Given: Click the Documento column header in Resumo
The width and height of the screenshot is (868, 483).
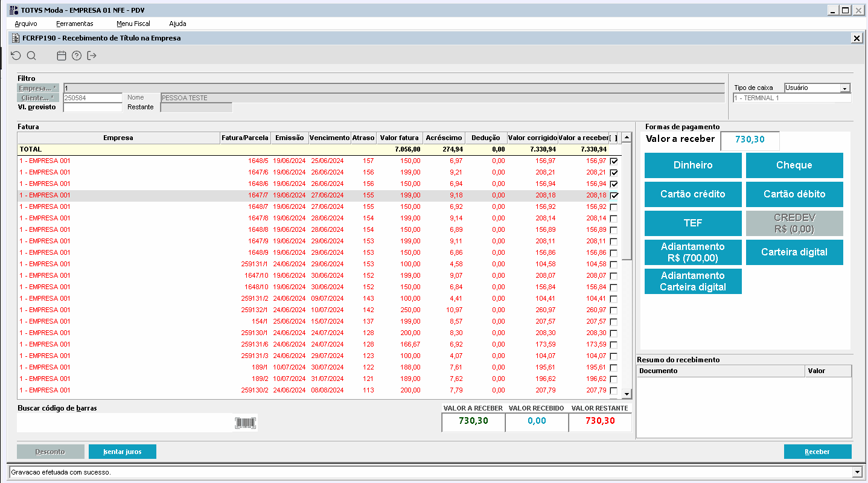Looking at the screenshot, I should 721,371.
